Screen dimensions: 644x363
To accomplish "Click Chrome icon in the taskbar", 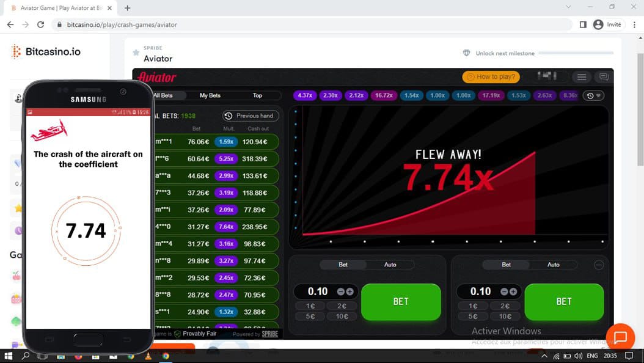I will pos(166,356).
